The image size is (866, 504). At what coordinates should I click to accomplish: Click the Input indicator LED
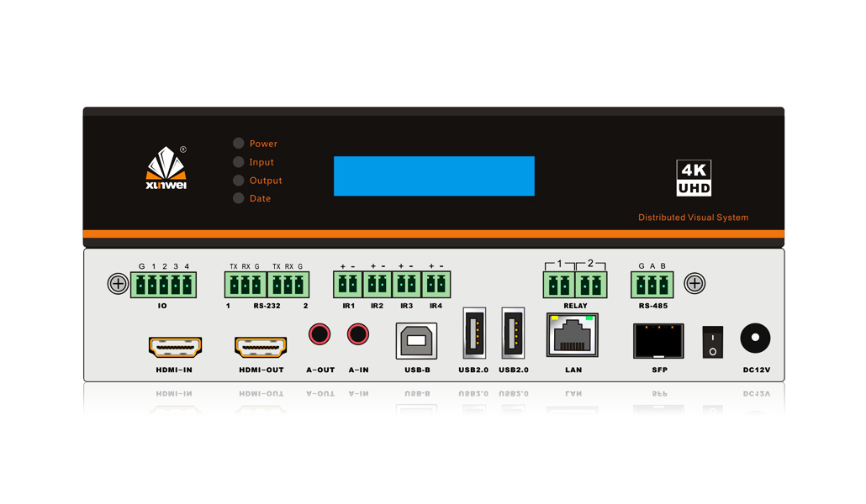click(x=239, y=162)
